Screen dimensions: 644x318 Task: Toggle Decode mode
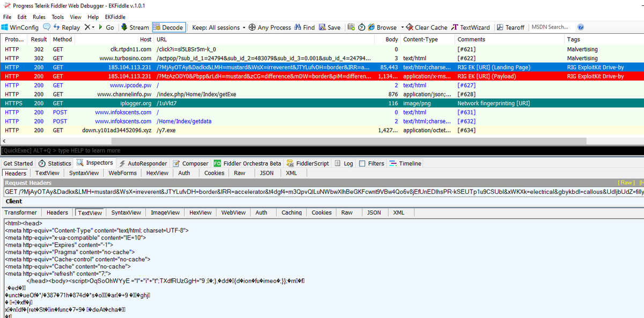pyautogui.click(x=169, y=27)
